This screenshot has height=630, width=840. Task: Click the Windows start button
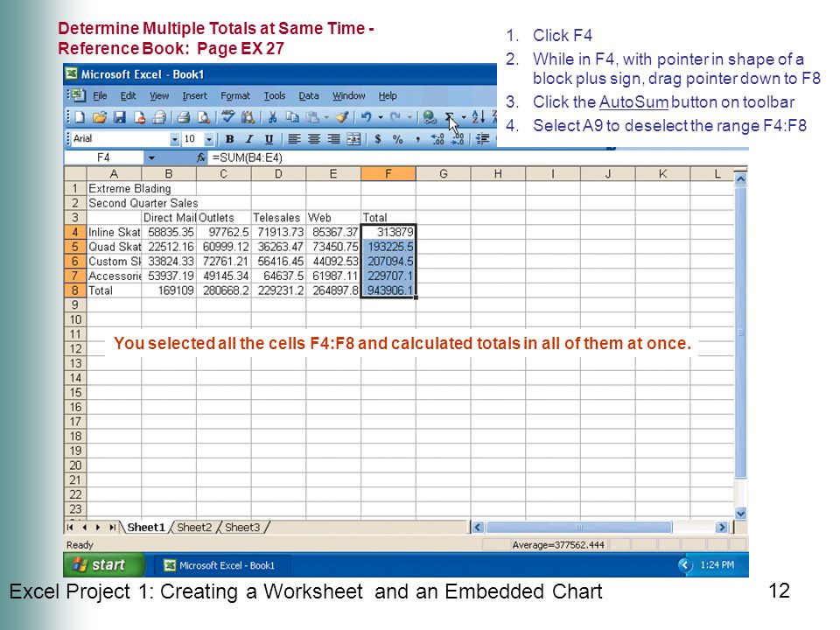click(x=104, y=564)
